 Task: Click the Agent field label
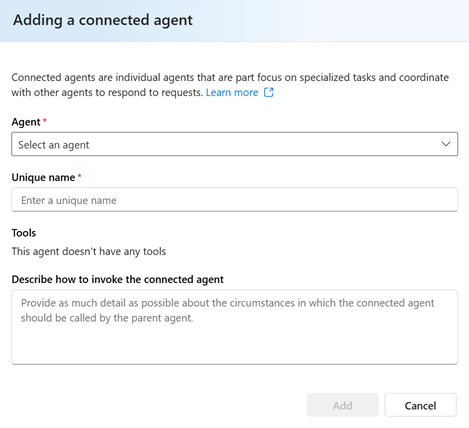[26, 122]
